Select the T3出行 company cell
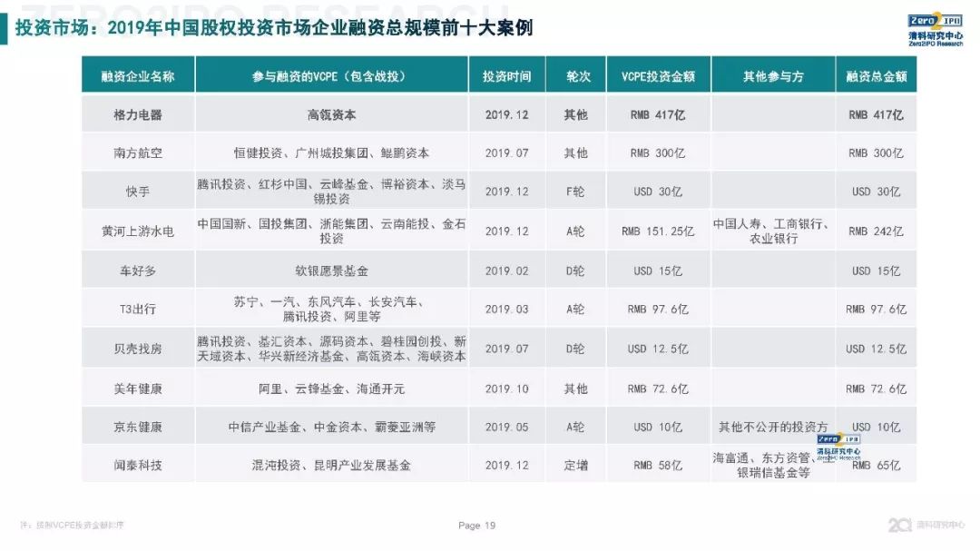This screenshot has height=551, width=980. [138, 309]
